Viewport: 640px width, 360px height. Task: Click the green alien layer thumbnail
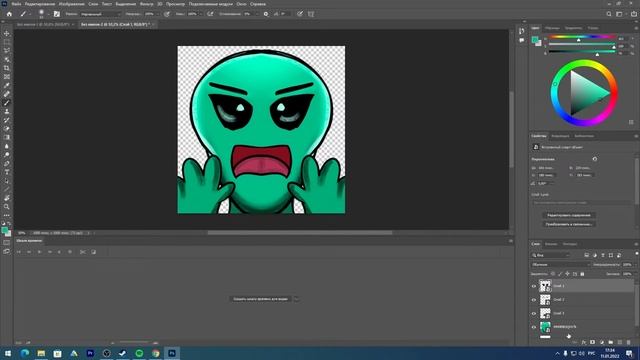pyautogui.click(x=545, y=327)
